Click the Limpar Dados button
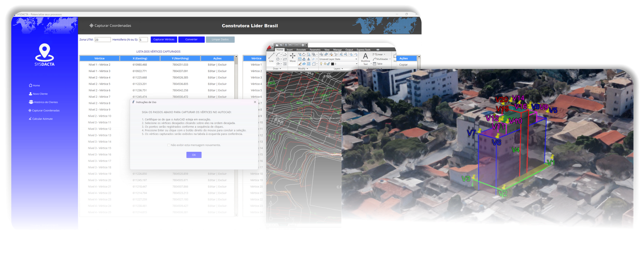The image size is (644, 262). tap(220, 39)
